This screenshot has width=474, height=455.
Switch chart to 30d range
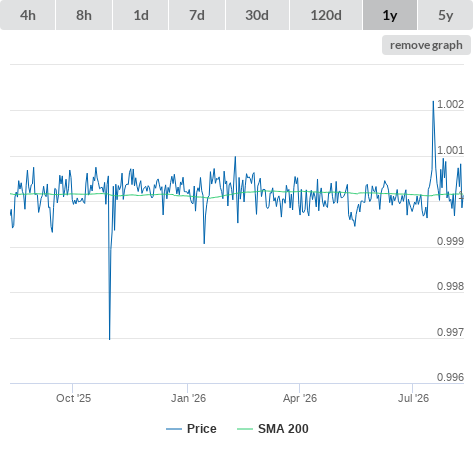pyautogui.click(x=257, y=15)
